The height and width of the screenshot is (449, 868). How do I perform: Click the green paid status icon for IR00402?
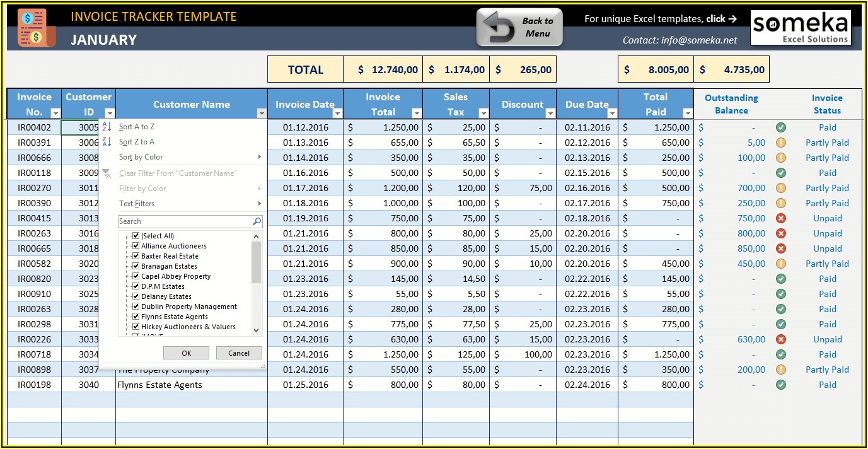780,127
